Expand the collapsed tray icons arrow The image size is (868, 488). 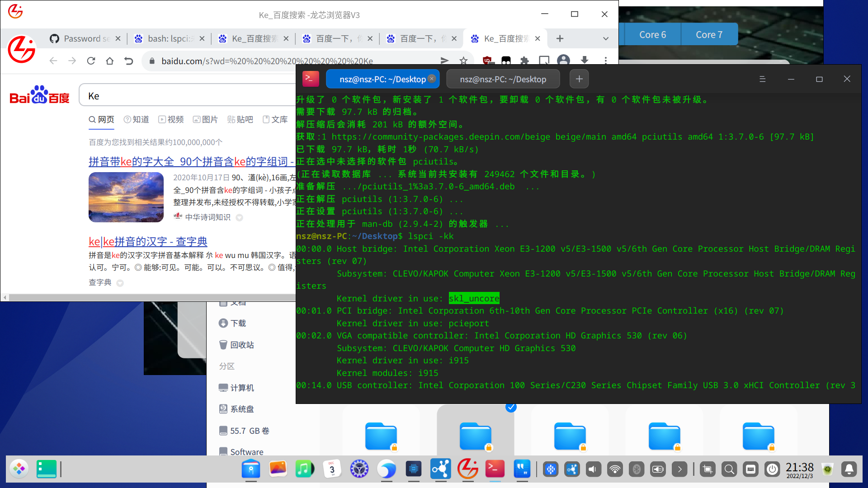point(679,469)
